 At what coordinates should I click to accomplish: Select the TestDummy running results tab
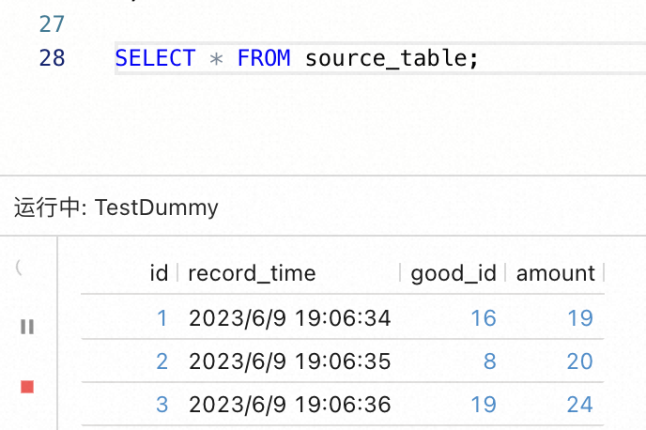point(116,208)
